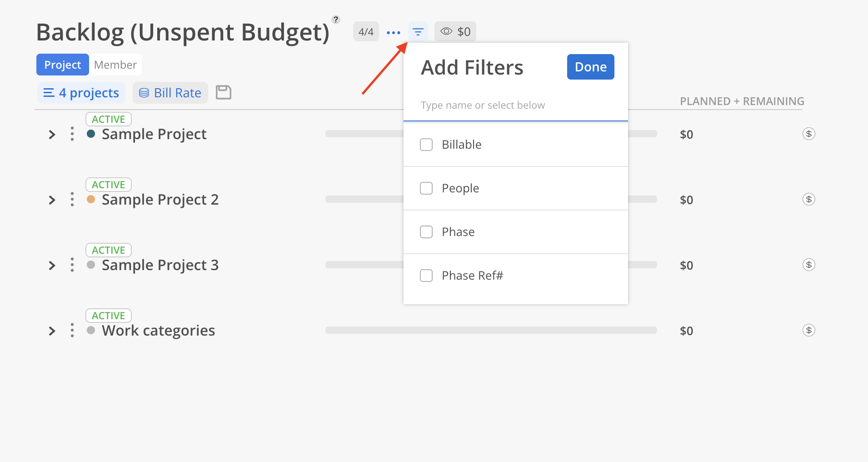The height and width of the screenshot is (462, 868).
Task: Click the save view floppy disk icon
Action: (x=224, y=92)
